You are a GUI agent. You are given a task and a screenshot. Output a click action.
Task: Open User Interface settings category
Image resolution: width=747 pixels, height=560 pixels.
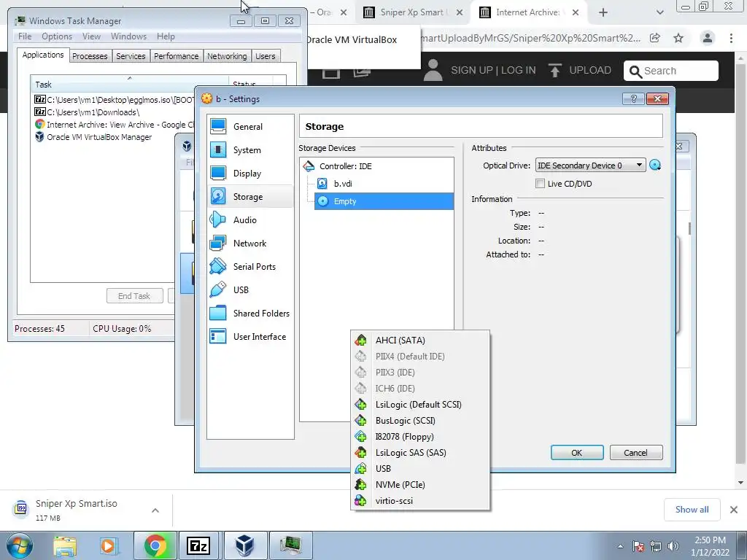251,337
